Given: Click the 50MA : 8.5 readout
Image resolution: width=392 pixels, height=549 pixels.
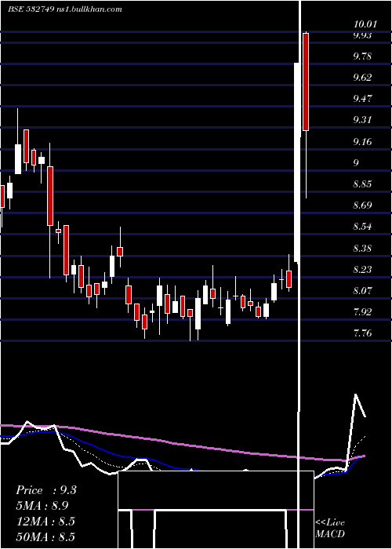Looking at the screenshot, I should [45, 536].
